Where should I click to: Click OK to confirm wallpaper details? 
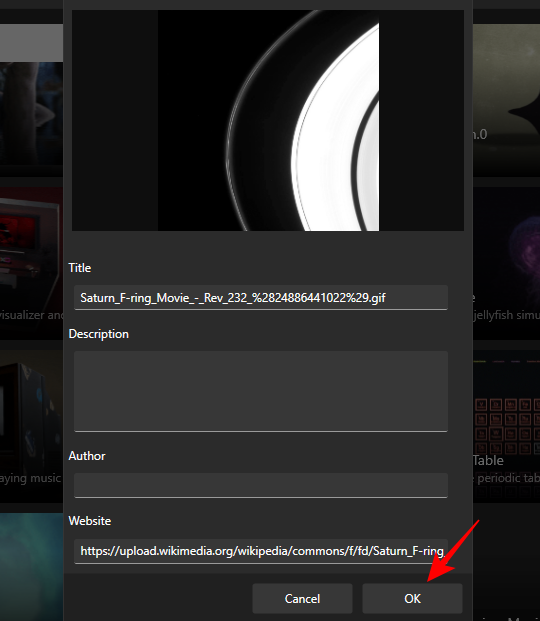click(412, 598)
